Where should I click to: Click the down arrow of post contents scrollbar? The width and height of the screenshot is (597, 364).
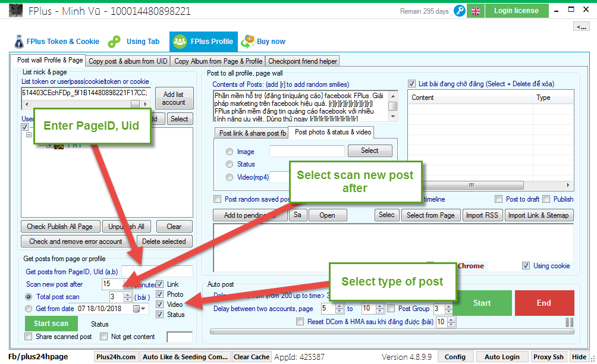393,117
